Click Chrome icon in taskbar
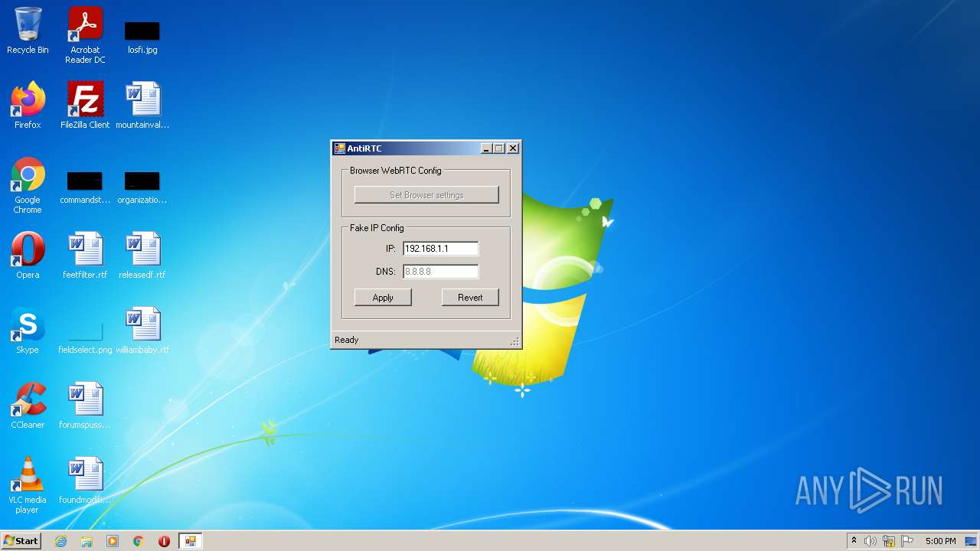 pos(139,541)
